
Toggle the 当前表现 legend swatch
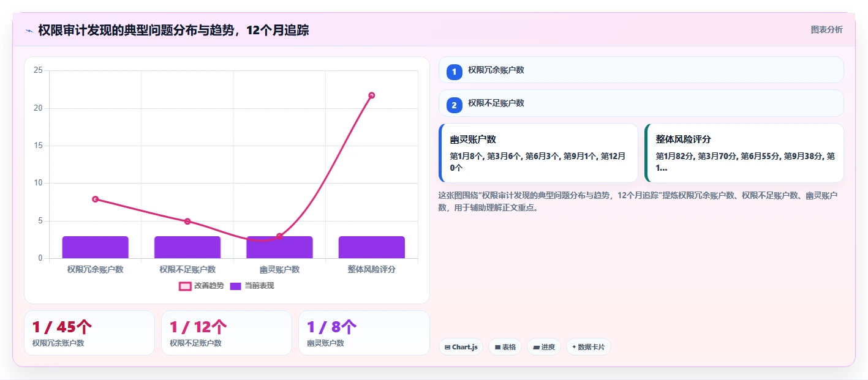[235, 286]
